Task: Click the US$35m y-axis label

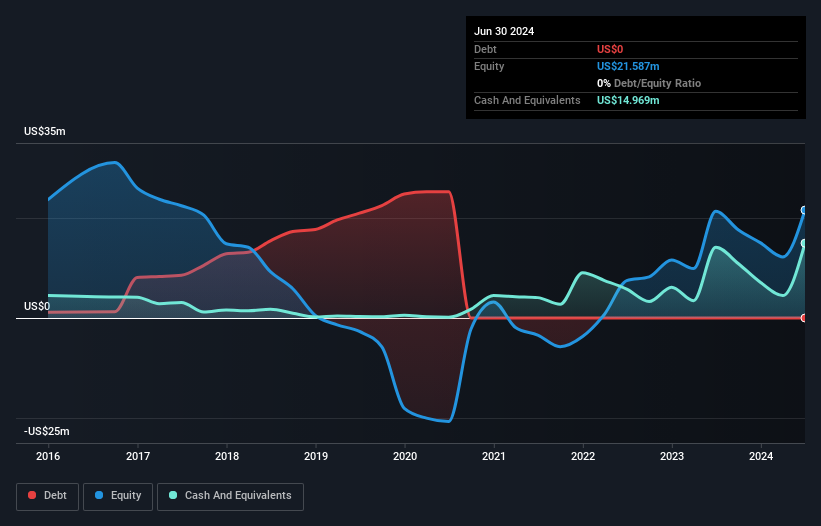Action: pyautogui.click(x=45, y=131)
